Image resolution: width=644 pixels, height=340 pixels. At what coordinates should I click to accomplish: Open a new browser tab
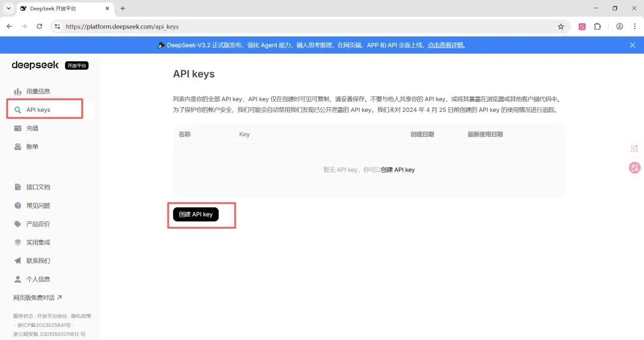point(122,8)
